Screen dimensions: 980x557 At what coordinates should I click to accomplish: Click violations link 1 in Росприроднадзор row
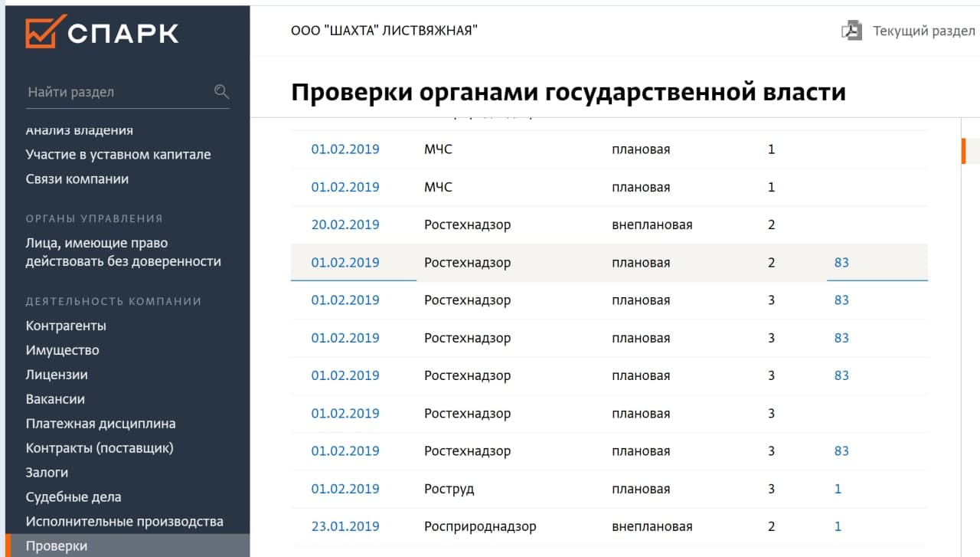point(838,527)
